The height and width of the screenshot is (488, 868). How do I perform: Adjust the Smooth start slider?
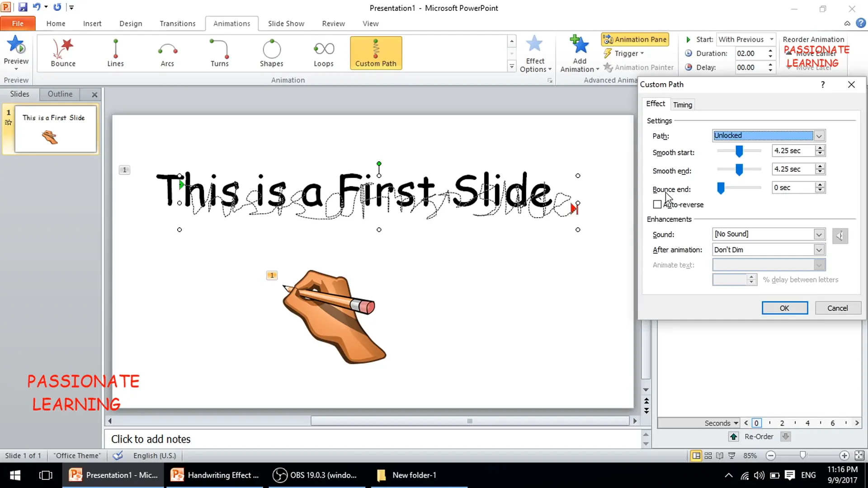739,151
